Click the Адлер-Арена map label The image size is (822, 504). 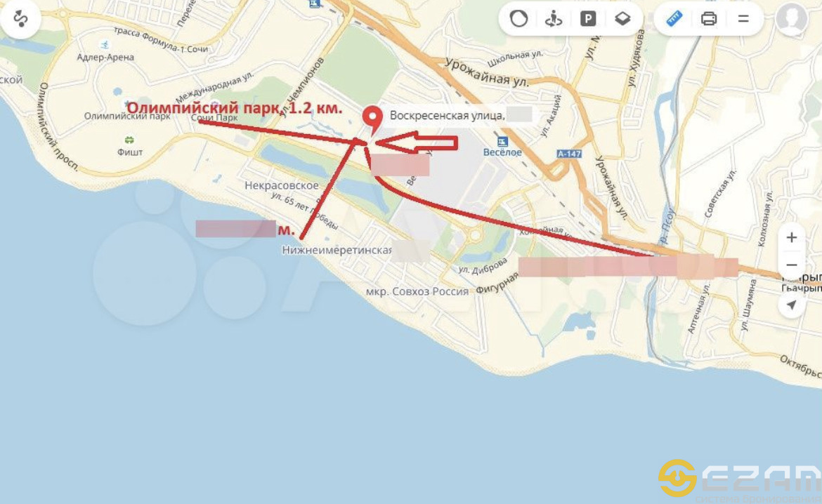point(105,57)
